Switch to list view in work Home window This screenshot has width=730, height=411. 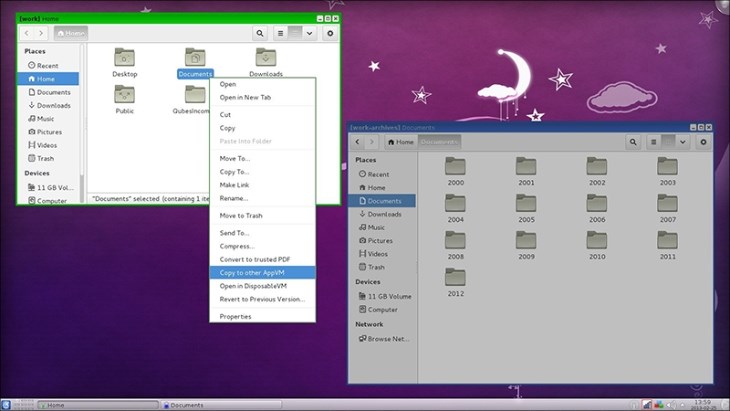click(x=280, y=34)
